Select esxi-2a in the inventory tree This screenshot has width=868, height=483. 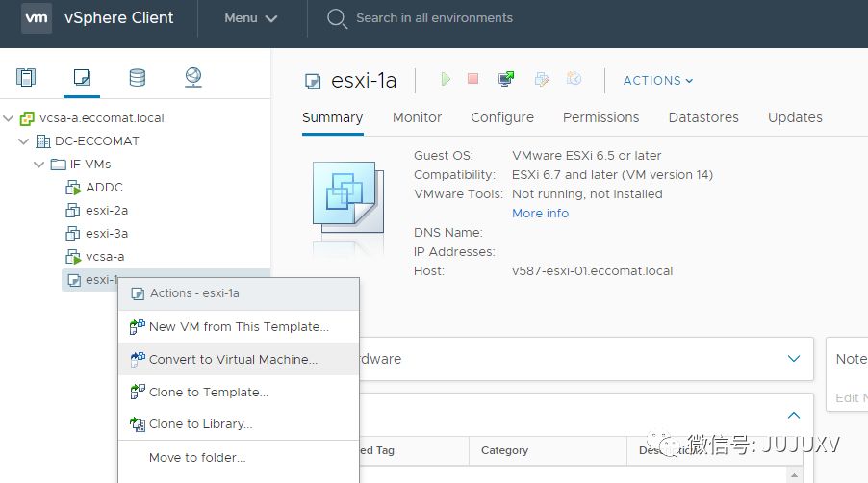click(107, 211)
